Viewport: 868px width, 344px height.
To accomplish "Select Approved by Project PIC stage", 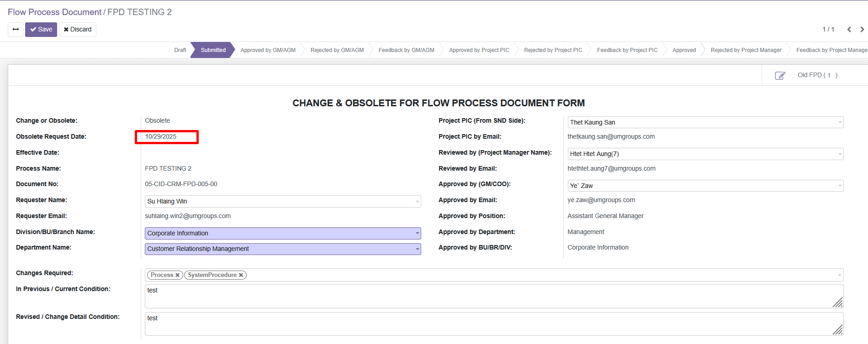I will tap(479, 50).
